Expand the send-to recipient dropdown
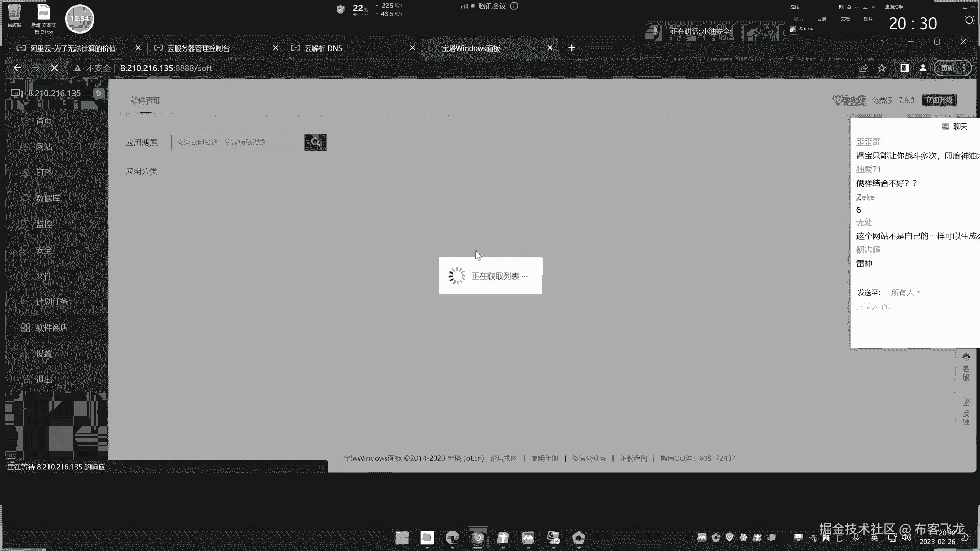Screen dimensions: 980x551 pyautogui.click(x=905, y=293)
